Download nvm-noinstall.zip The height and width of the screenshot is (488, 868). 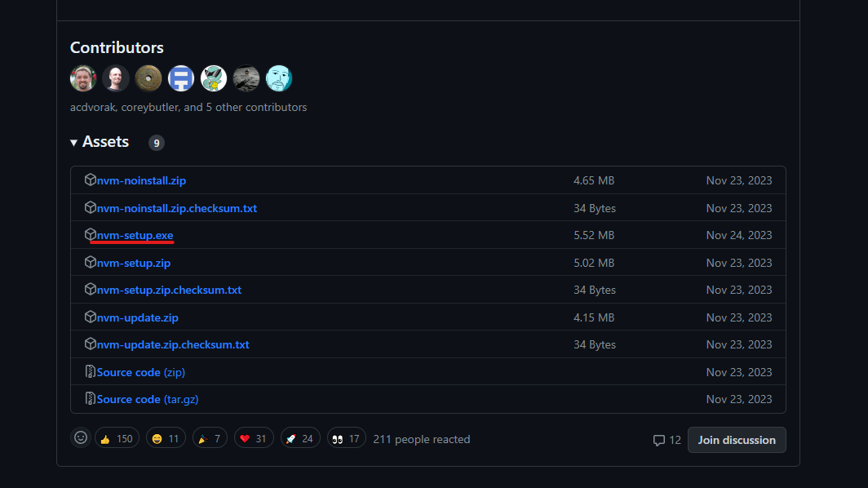pyautogui.click(x=141, y=180)
